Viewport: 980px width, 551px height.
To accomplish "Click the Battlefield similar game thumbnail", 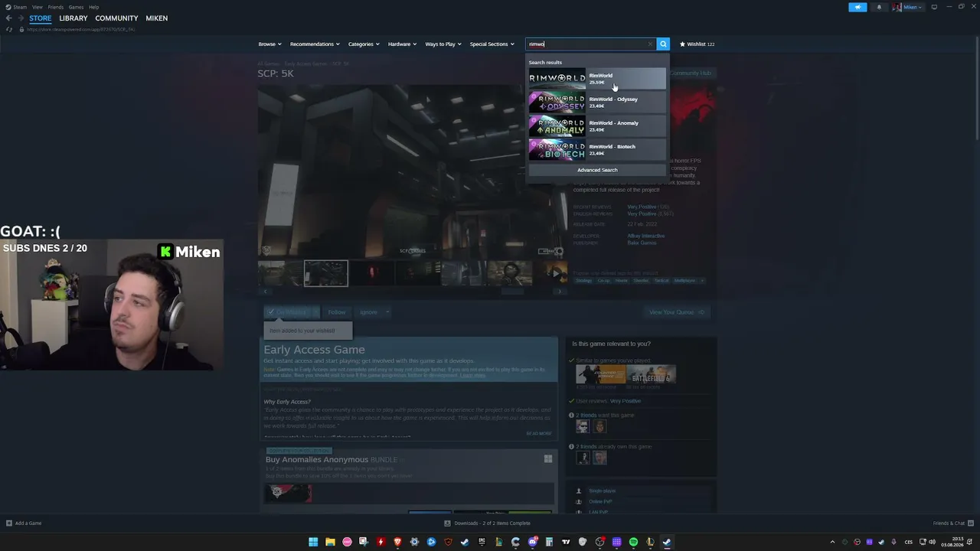I will click(x=651, y=373).
